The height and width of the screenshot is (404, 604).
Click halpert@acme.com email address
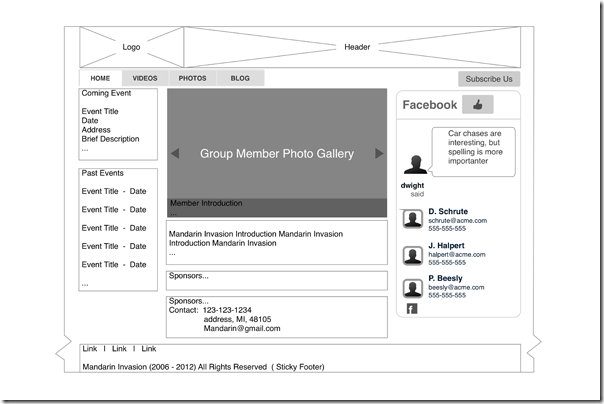(457, 255)
